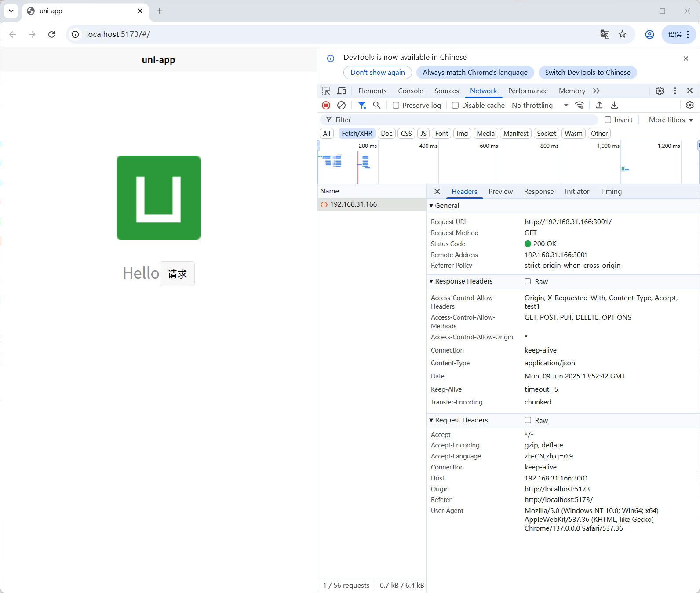The height and width of the screenshot is (593, 700).
Task: Filter by Socket request type
Action: point(546,134)
